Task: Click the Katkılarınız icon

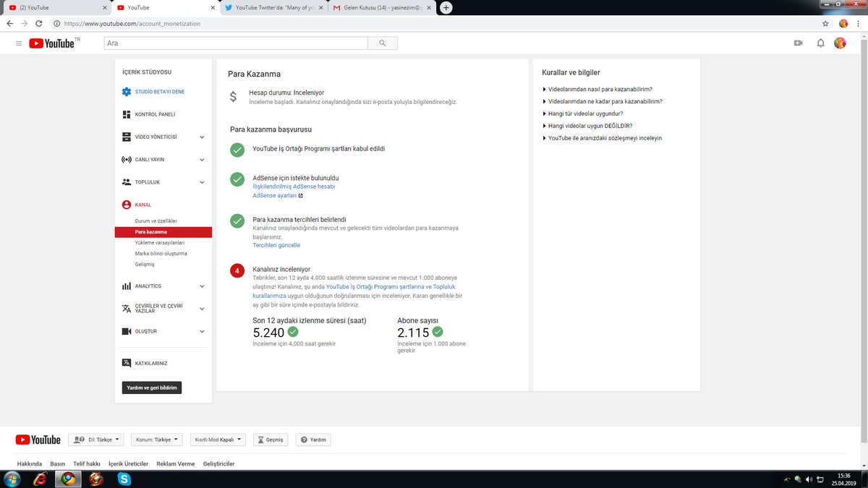Action: click(127, 363)
